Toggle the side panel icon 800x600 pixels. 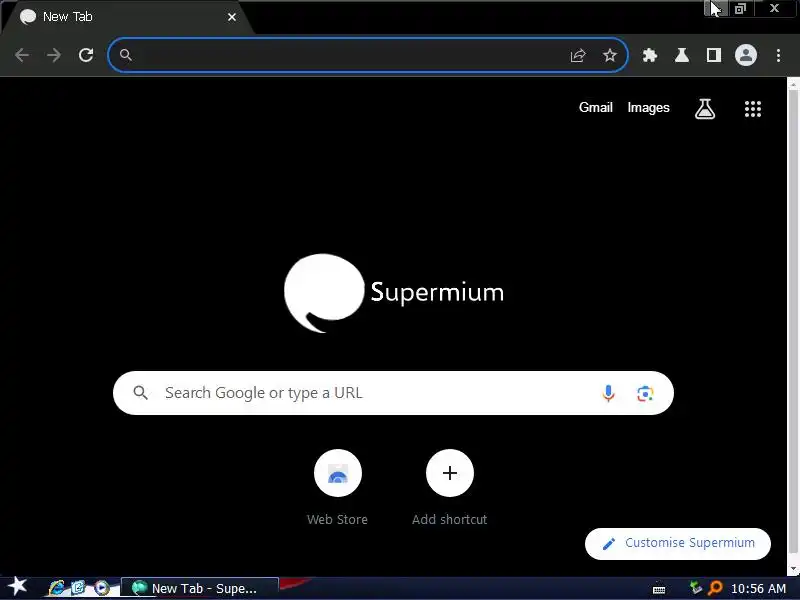pos(714,55)
